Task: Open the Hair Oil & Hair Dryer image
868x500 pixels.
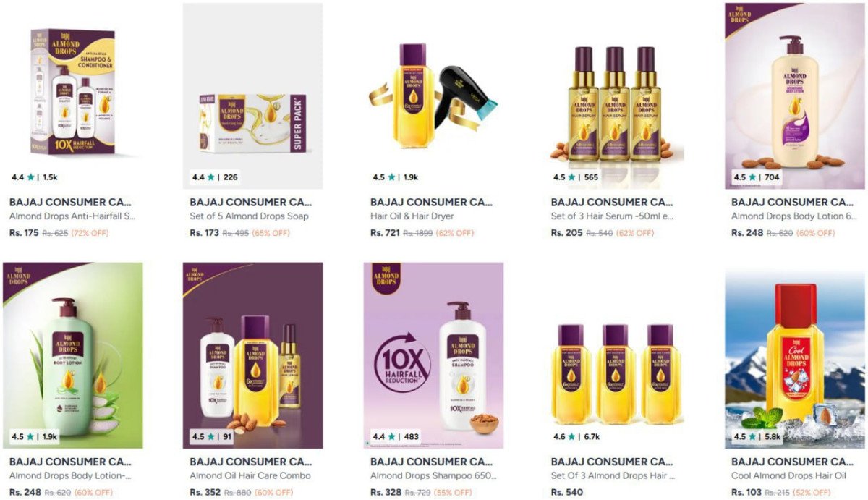Action: click(433, 96)
